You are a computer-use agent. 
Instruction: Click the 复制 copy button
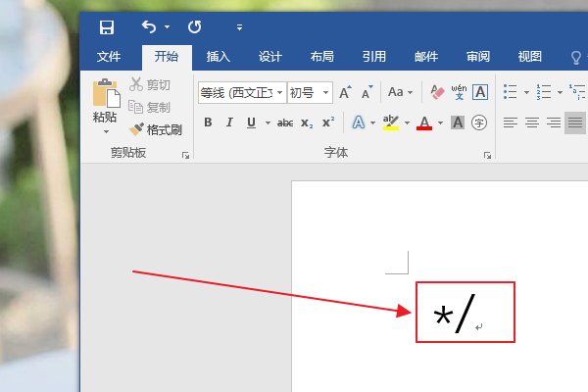click(149, 107)
